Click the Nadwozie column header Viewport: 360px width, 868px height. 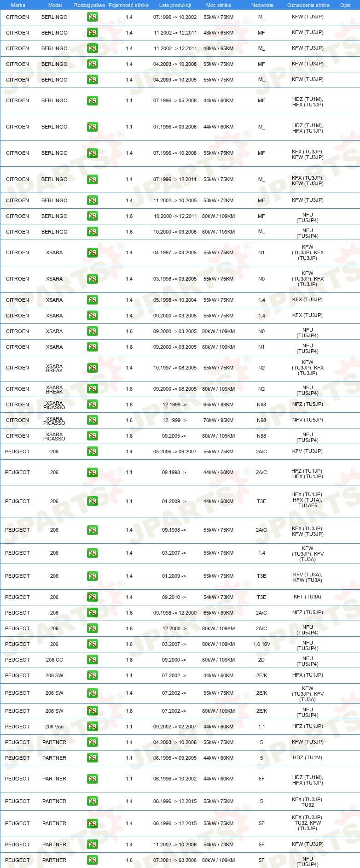(x=262, y=5)
